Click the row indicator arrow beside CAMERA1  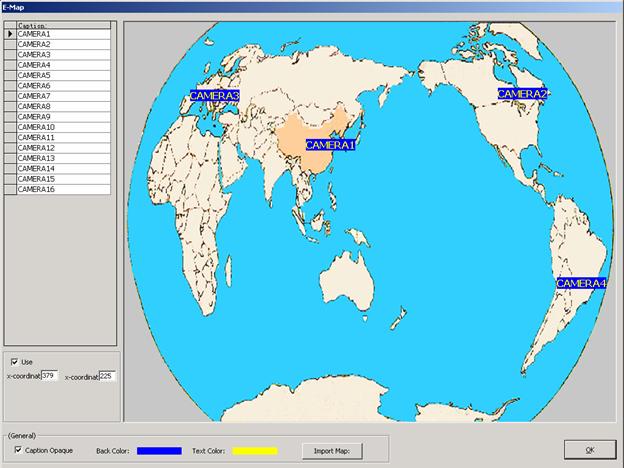coord(10,34)
